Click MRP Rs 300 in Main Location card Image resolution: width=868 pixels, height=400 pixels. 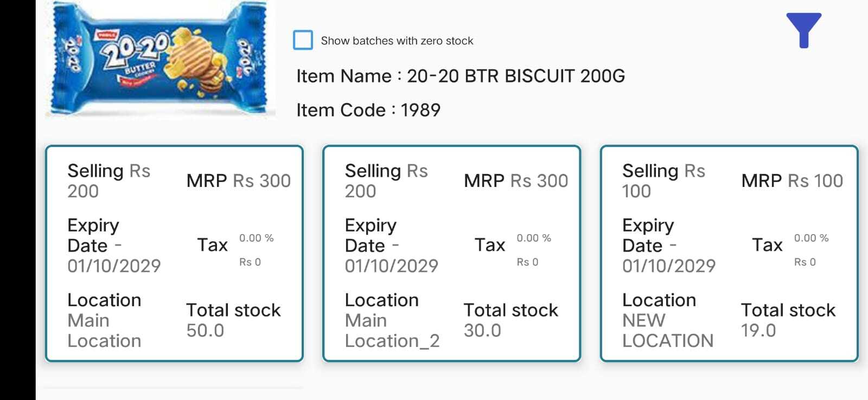point(238,180)
